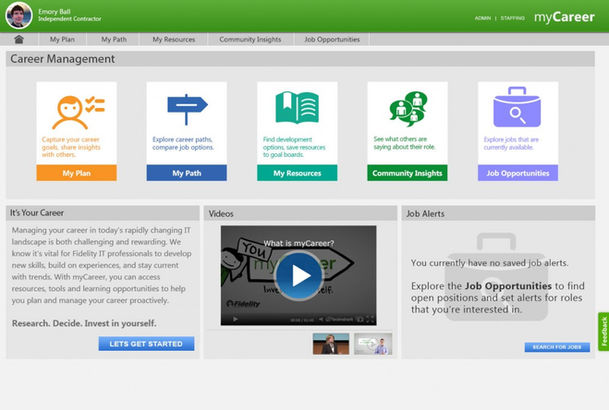Click the green Community Insights button
Image resolution: width=609 pixels, height=410 pixels.
[407, 173]
